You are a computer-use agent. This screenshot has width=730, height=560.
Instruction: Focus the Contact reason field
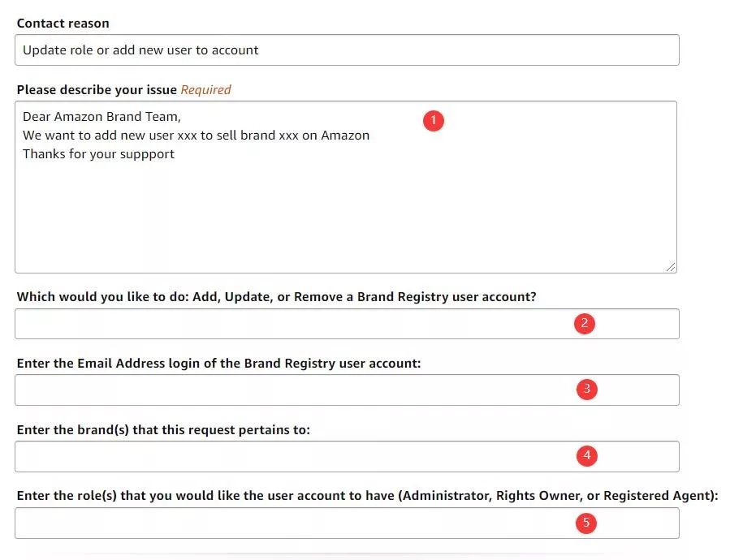(347, 50)
